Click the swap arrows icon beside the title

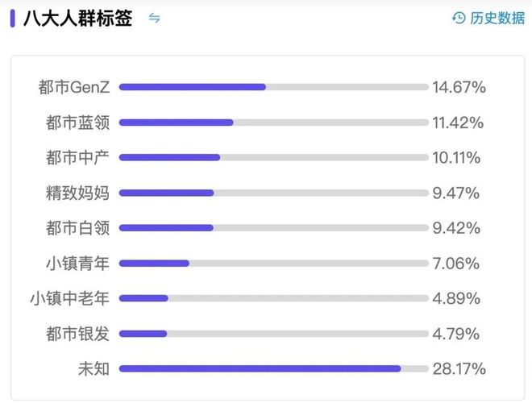(155, 18)
